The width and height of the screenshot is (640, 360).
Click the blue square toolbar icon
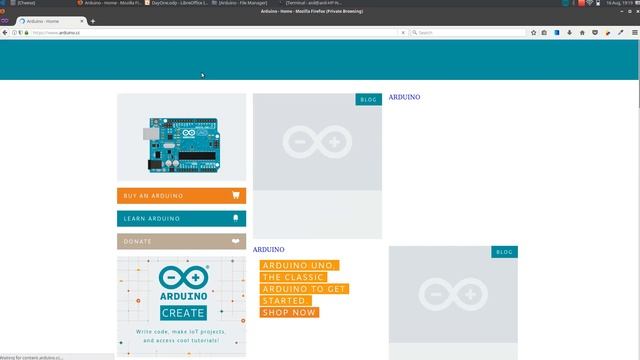click(557, 33)
